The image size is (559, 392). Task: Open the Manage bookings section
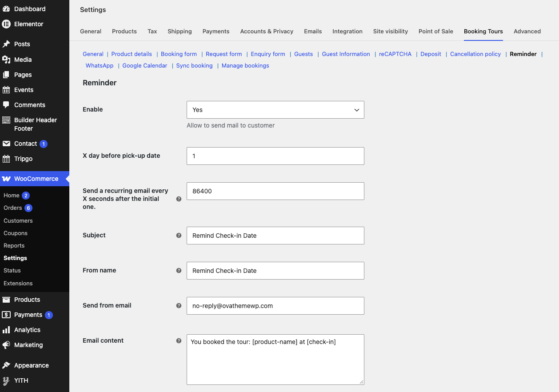[x=245, y=66]
